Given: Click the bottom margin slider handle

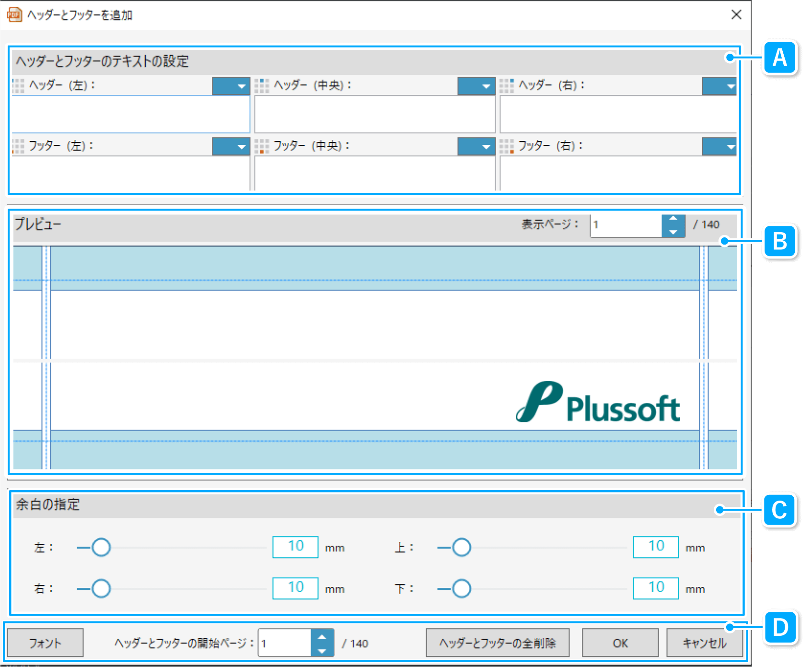Looking at the screenshot, I should click(462, 588).
